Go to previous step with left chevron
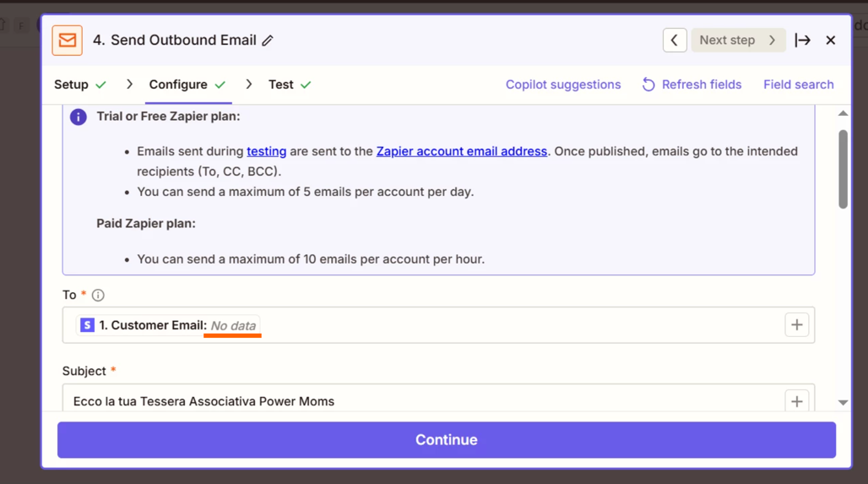This screenshot has height=484, width=868. point(674,41)
